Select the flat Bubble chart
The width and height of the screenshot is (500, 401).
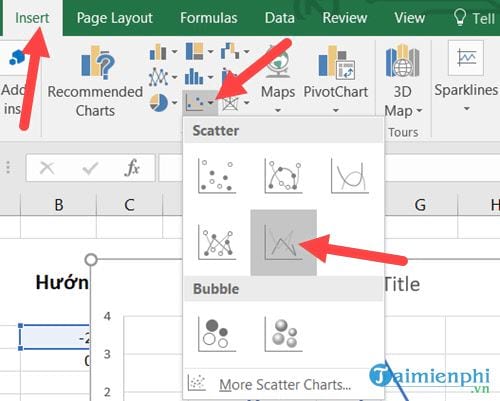click(x=217, y=334)
